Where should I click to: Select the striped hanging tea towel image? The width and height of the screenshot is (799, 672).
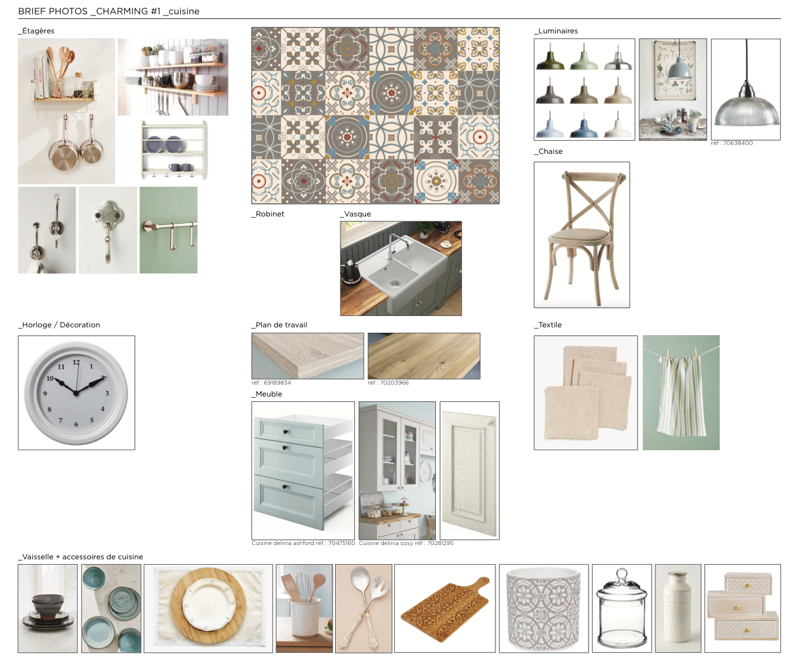point(681,392)
